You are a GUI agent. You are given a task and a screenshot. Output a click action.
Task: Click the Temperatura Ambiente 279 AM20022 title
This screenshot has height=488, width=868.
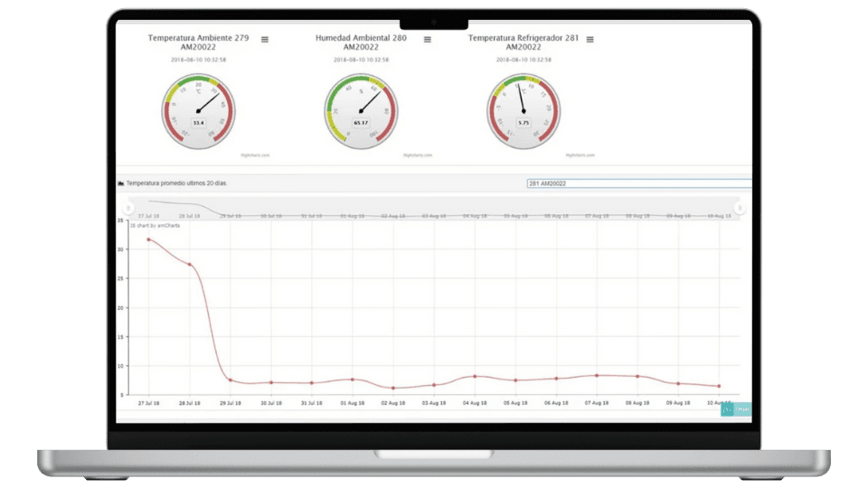tap(198, 42)
